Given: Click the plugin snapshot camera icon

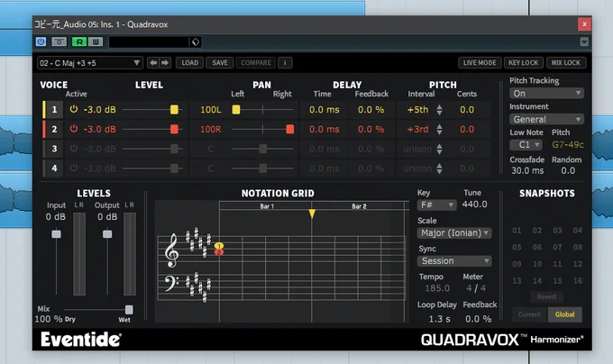Looking at the screenshot, I should [59, 41].
